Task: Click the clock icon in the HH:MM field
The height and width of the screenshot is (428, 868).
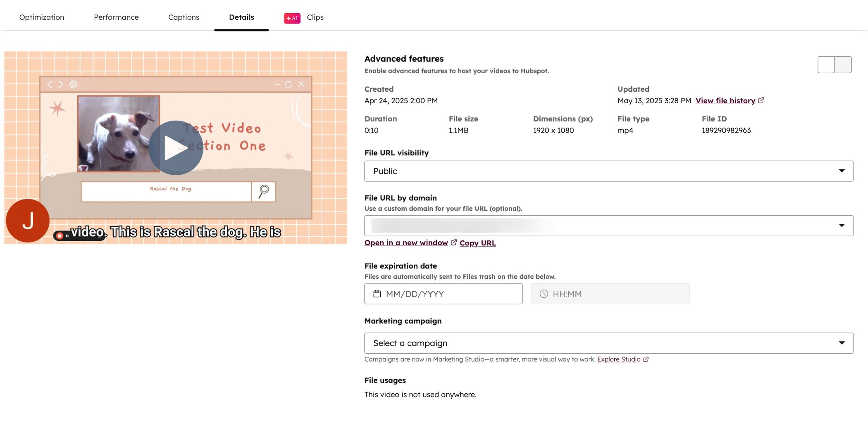Action: coord(544,294)
